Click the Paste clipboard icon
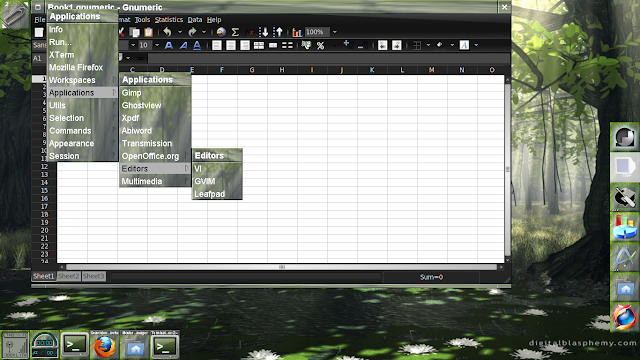640x360 pixels. (x=149, y=32)
